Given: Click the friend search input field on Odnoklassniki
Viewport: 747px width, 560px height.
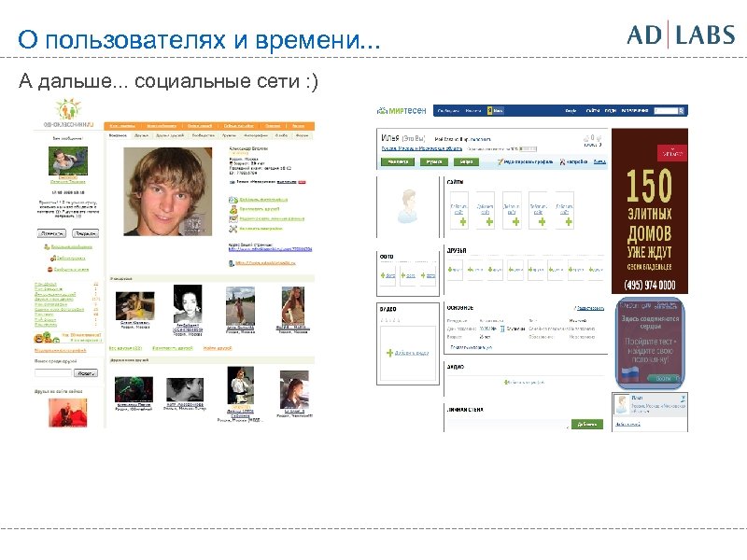Looking at the screenshot, I should coord(53,372).
